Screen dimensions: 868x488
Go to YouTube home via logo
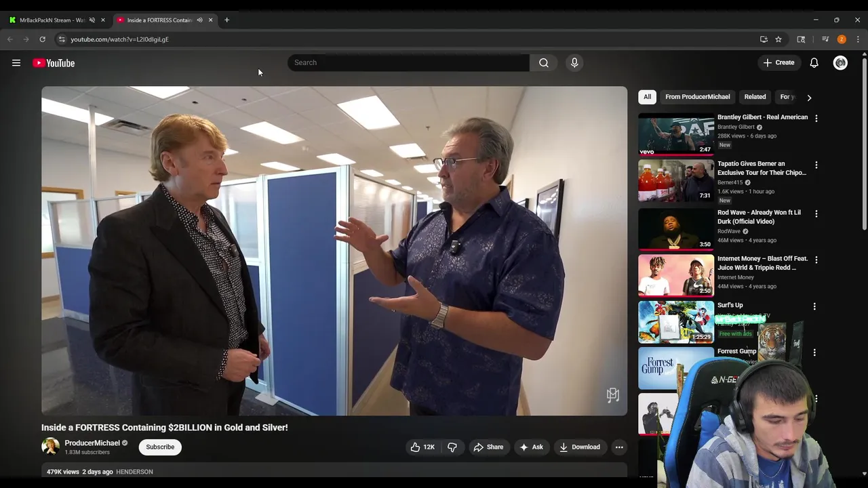pyautogui.click(x=54, y=63)
